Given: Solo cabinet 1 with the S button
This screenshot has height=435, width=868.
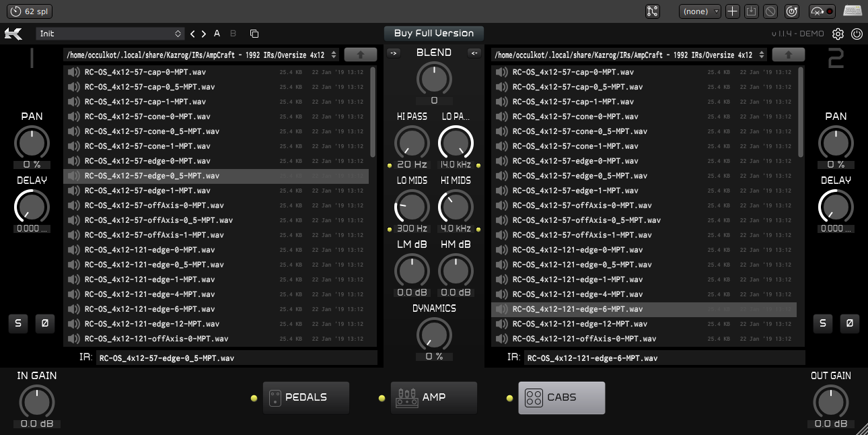Looking at the screenshot, I should 18,323.
